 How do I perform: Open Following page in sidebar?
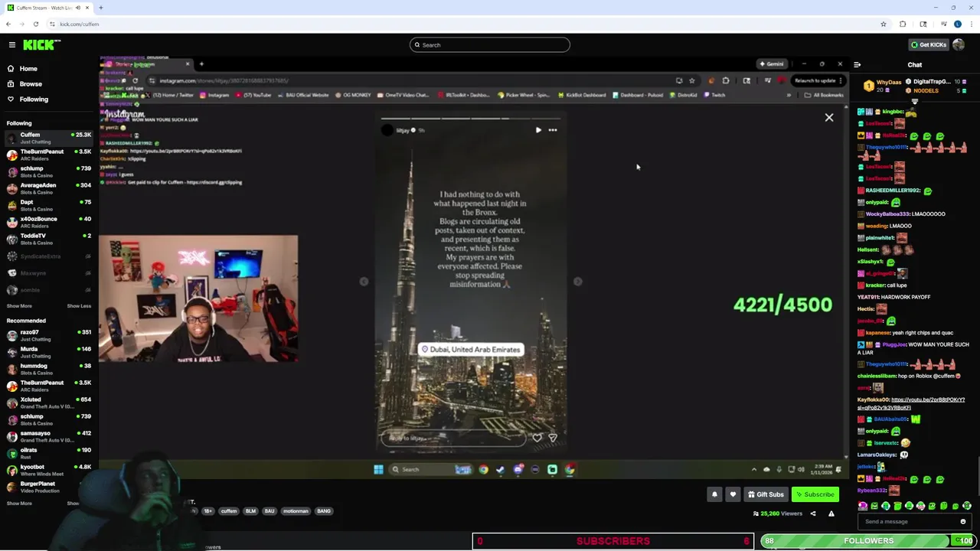(x=34, y=99)
